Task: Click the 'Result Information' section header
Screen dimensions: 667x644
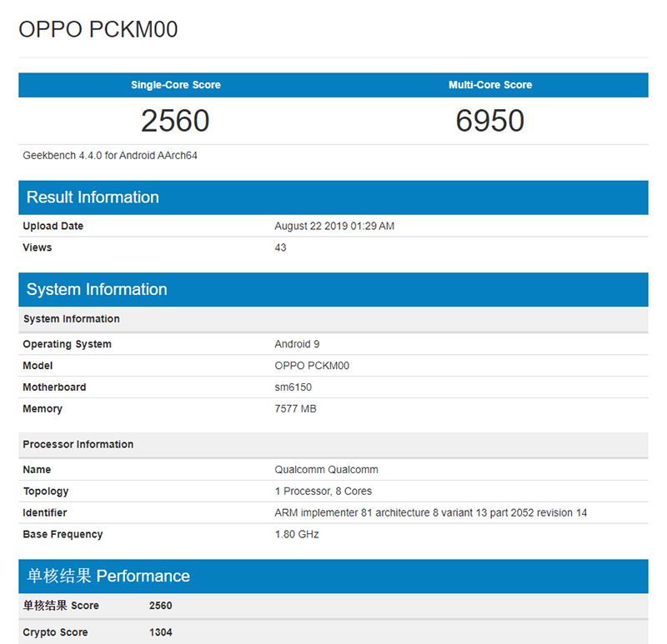Action: (x=333, y=197)
